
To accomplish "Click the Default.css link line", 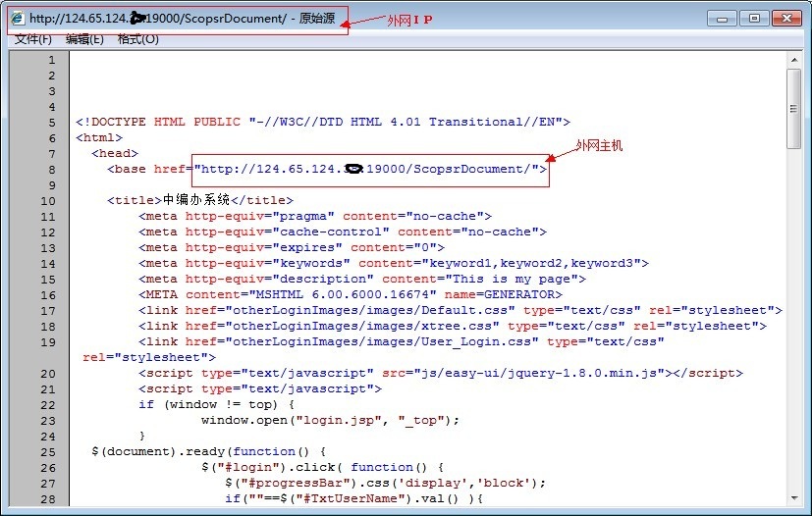I will coord(460,311).
